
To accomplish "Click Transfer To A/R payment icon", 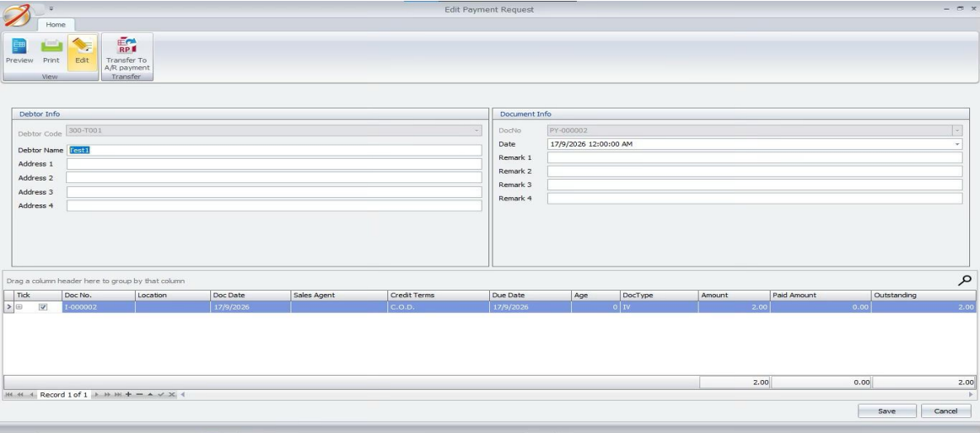I will (x=127, y=53).
